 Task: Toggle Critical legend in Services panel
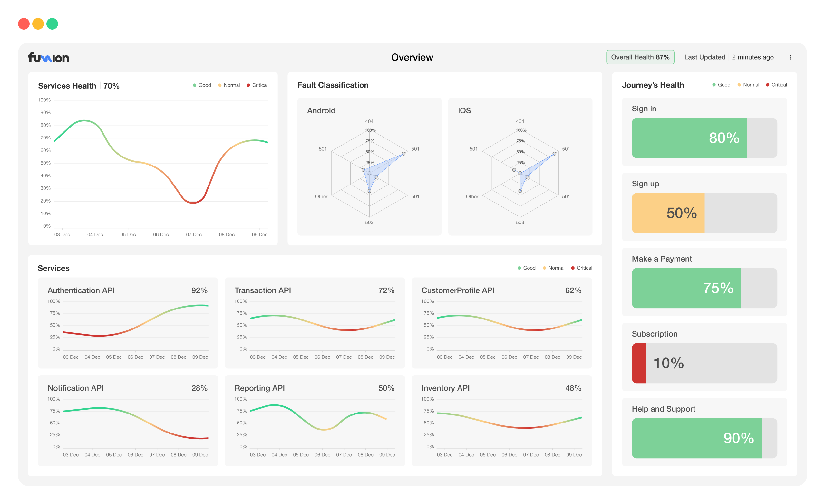[582, 268]
